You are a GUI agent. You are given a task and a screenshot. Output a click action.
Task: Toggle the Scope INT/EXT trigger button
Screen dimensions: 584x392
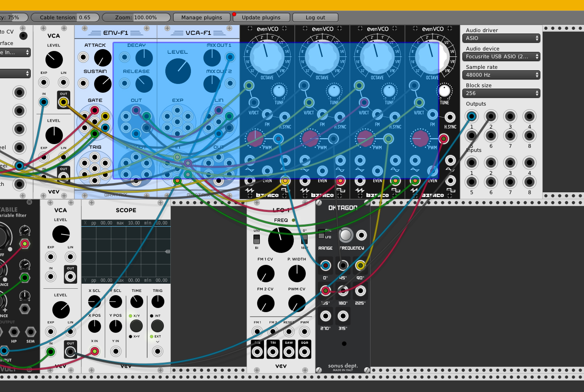[x=157, y=326]
